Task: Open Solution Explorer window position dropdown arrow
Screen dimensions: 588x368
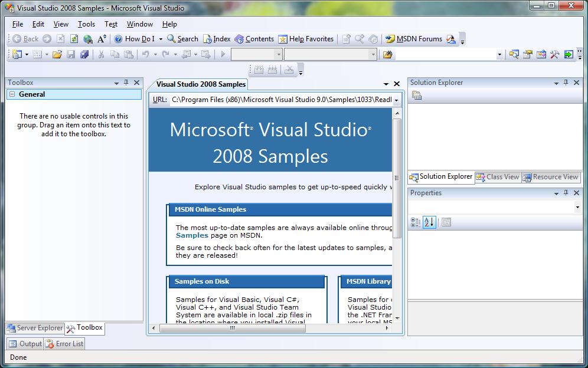Action: tap(557, 83)
